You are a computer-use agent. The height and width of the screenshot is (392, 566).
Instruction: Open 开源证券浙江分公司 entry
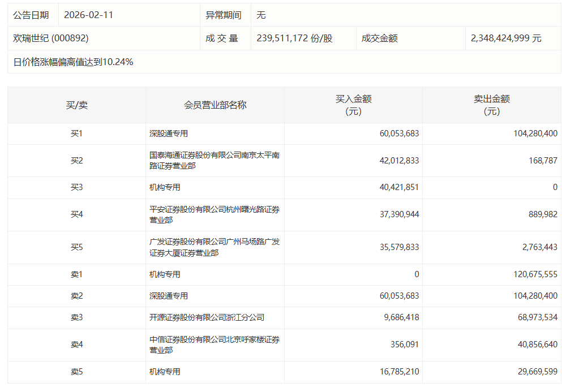[207, 318]
